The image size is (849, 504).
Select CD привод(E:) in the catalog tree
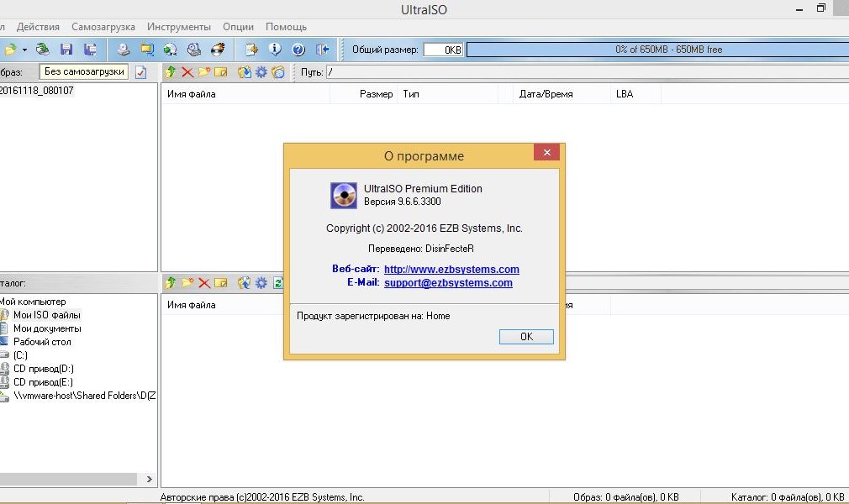click(43, 382)
